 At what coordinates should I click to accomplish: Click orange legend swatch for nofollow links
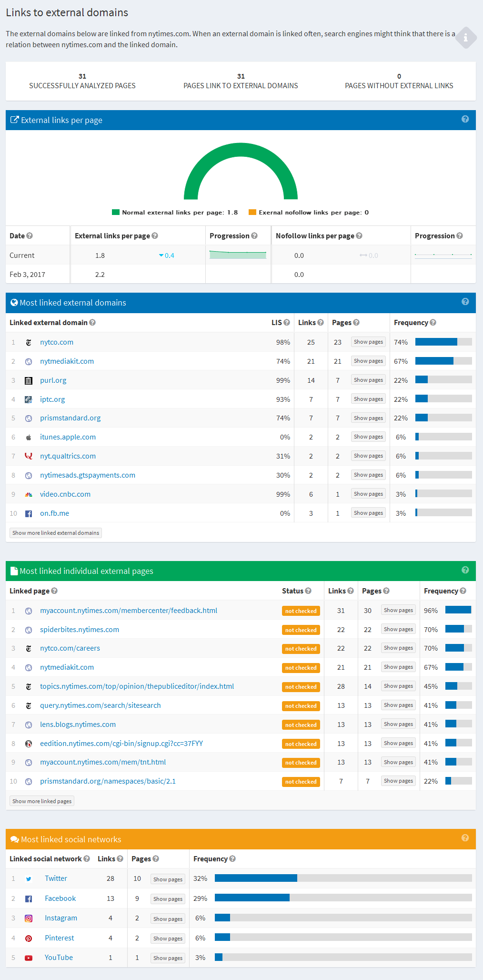click(x=252, y=212)
